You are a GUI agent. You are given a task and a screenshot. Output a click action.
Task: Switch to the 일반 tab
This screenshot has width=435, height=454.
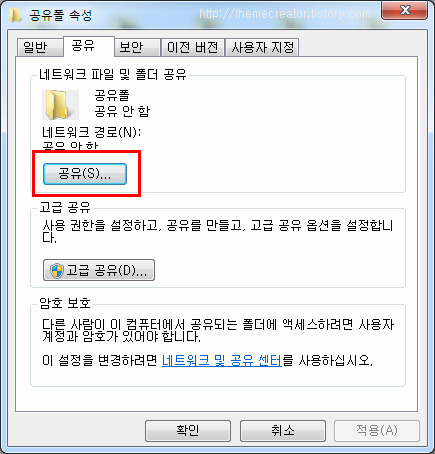[x=40, y=47]
